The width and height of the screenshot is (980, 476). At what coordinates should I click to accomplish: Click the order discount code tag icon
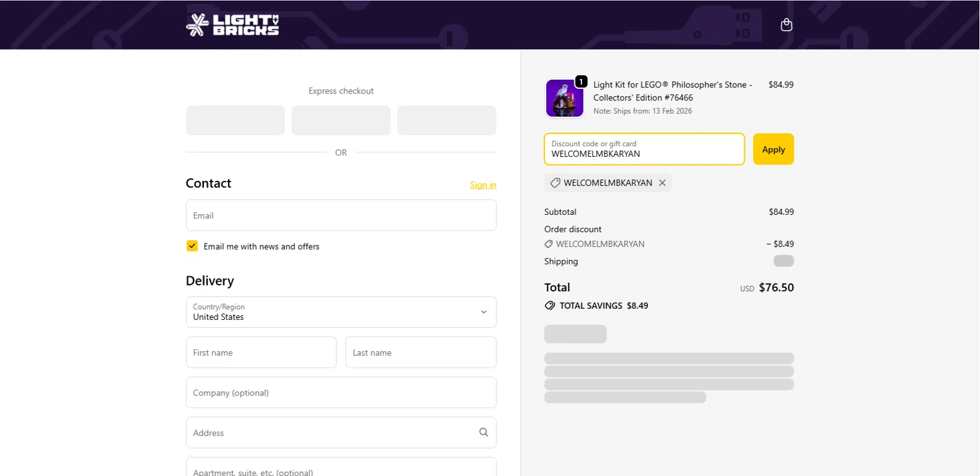(549, 244)
